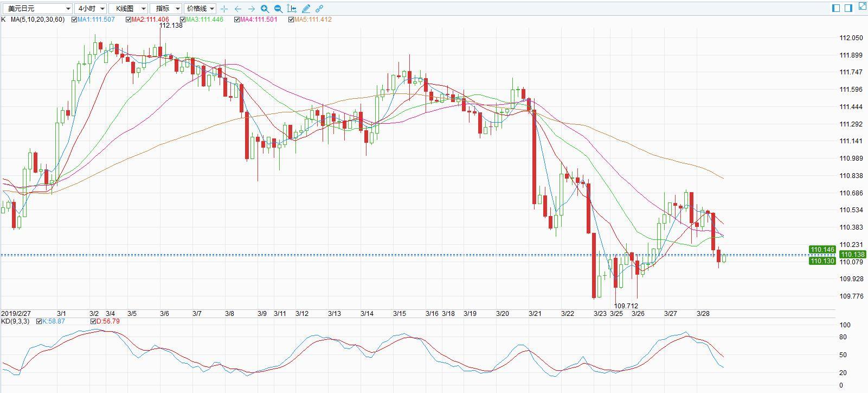The width and height of the screenshot is (868, 393).
Task: Click the 2019/2/27 date label
Action: (x=17, y=314)
